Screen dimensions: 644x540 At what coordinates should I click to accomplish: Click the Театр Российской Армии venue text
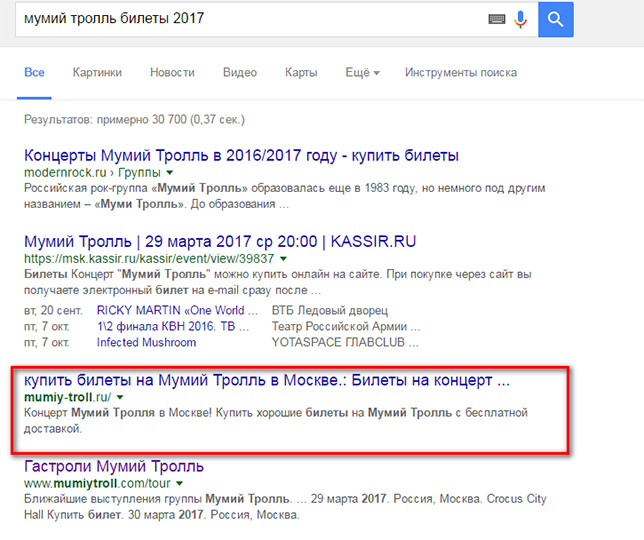coord(346,326)
